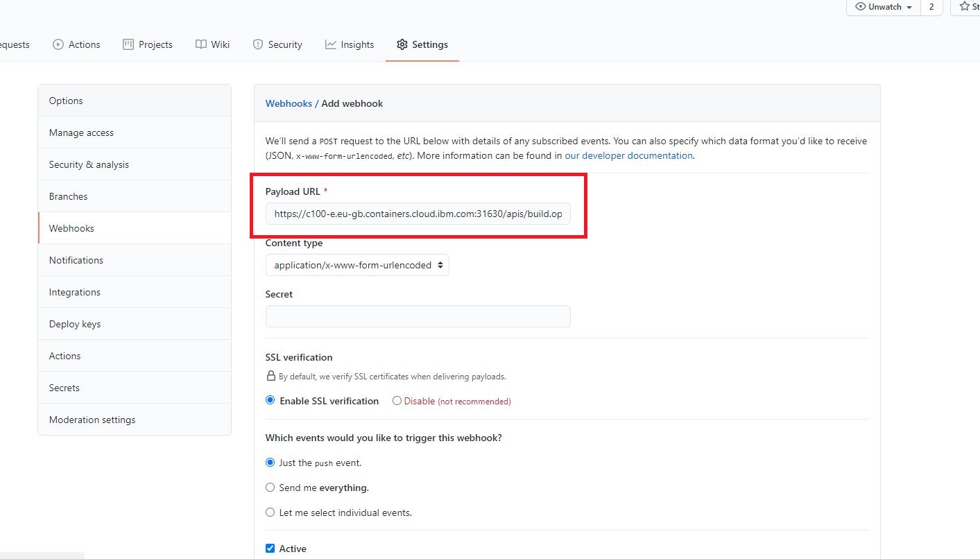Select the Disable SSL verification option
Image resolution: width=980 pixels, height=559 pixels.
396,401
